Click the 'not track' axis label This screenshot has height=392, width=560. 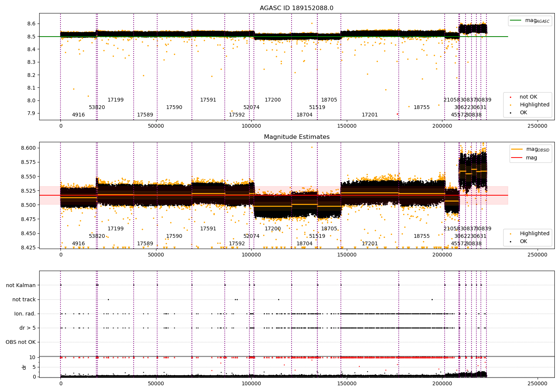[24, 300]
